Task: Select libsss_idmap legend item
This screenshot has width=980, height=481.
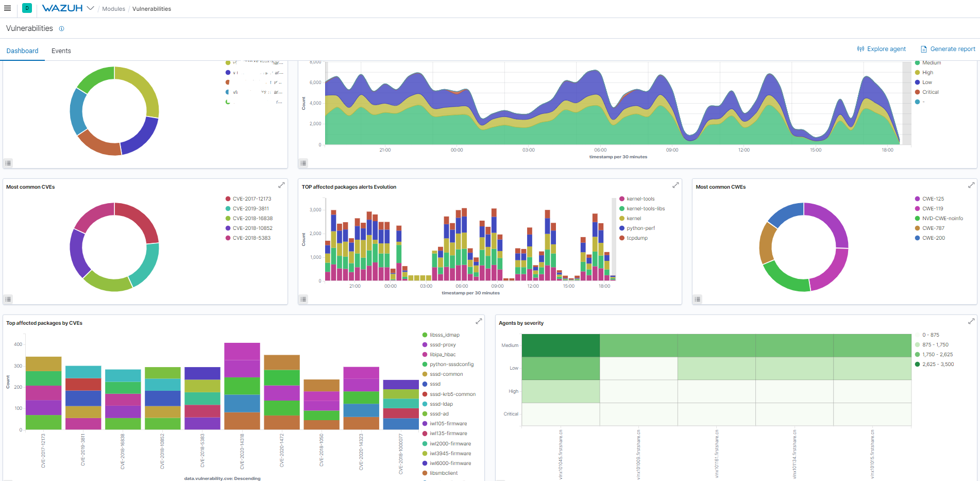Action: click(441, 335)
